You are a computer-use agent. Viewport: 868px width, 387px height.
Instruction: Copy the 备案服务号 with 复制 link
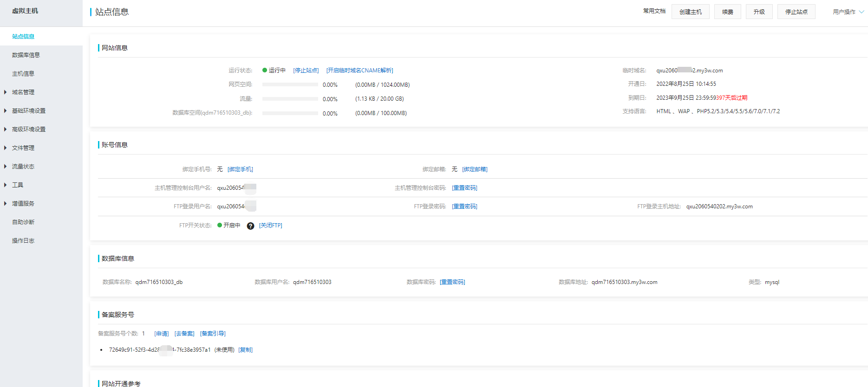click(245, 350)
